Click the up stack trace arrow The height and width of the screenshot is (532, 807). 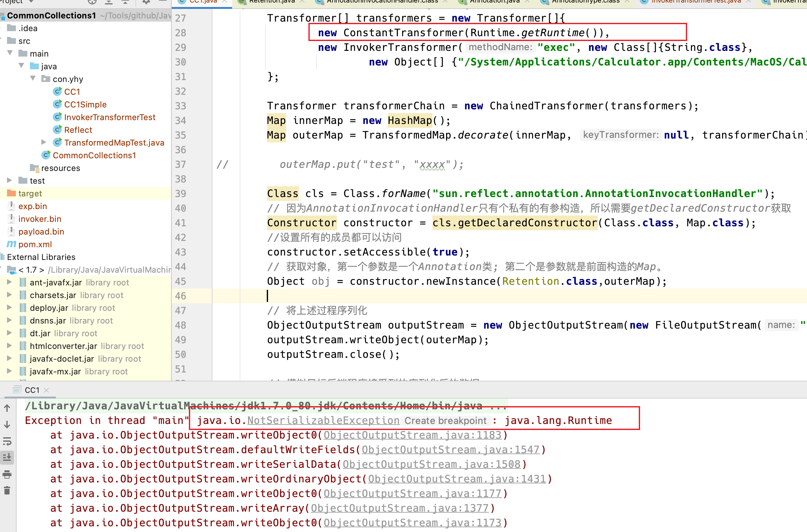(7, 408)
